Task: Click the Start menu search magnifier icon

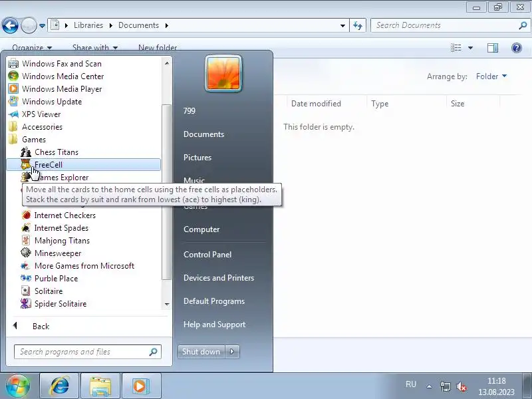Action: [x=154, y=352]
